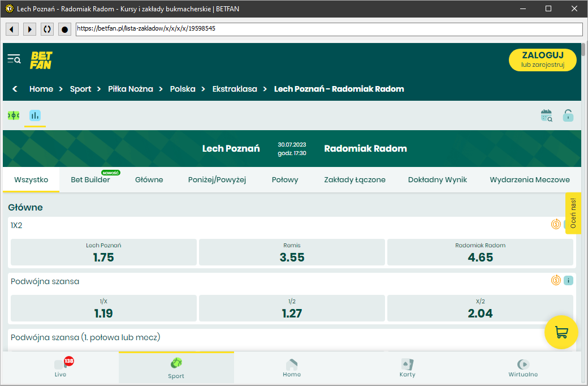
Task: Open the calendar search icon
Action: tap(546, 116)
